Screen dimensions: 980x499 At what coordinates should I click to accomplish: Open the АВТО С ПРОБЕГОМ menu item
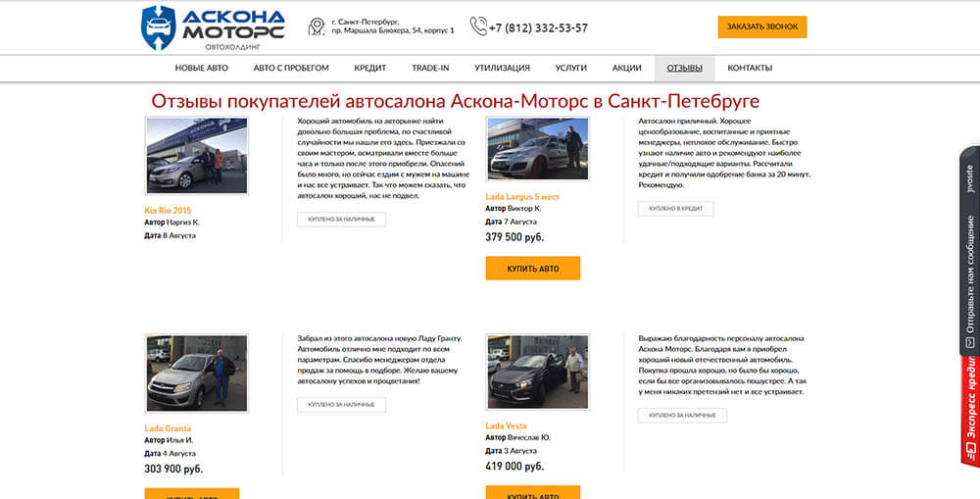tap(291, 69)
